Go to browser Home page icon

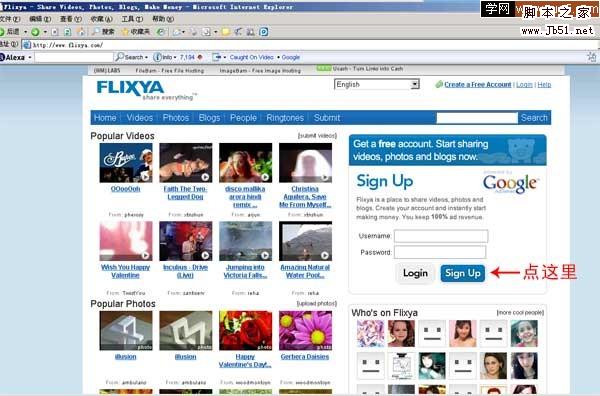point(80,32)
